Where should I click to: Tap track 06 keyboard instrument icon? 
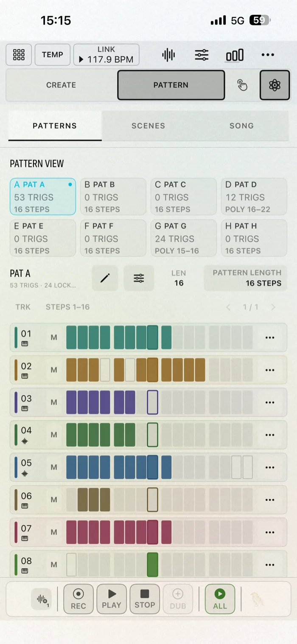pos(25,506)
